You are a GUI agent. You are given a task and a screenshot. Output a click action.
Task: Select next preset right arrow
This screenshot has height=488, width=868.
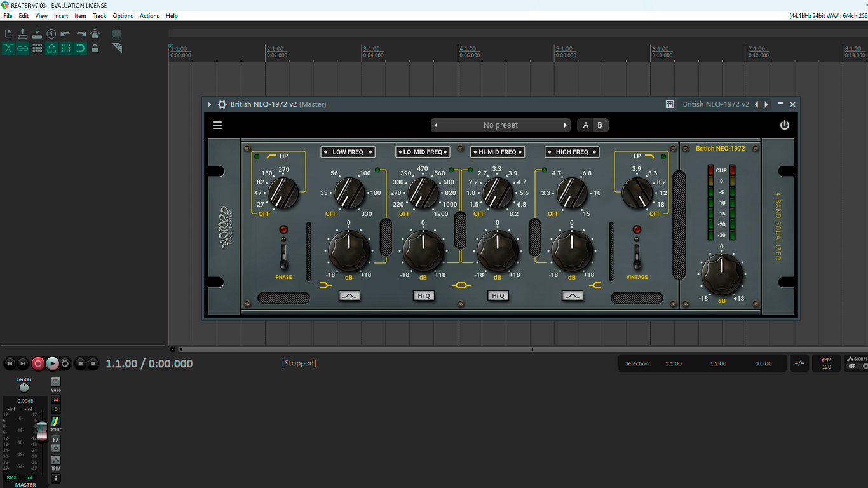pyautogui.click(x=566, y=125)
